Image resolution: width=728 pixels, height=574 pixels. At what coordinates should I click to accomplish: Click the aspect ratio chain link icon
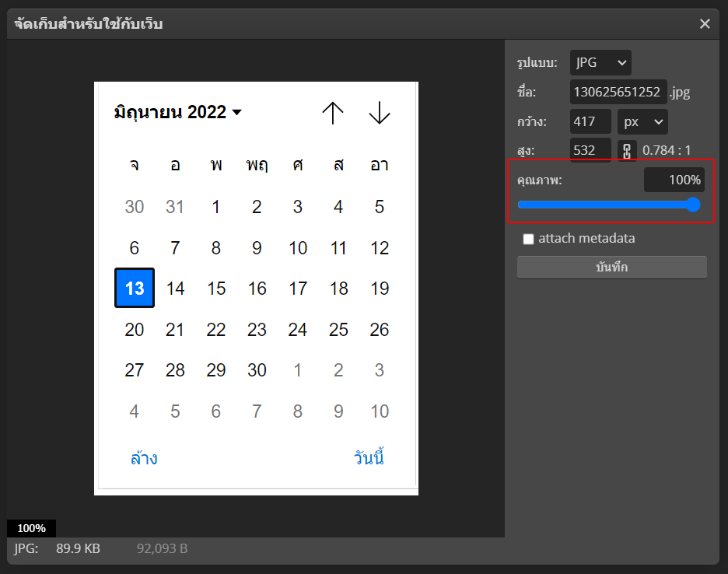pyautogui.click(x=627, y=150)
